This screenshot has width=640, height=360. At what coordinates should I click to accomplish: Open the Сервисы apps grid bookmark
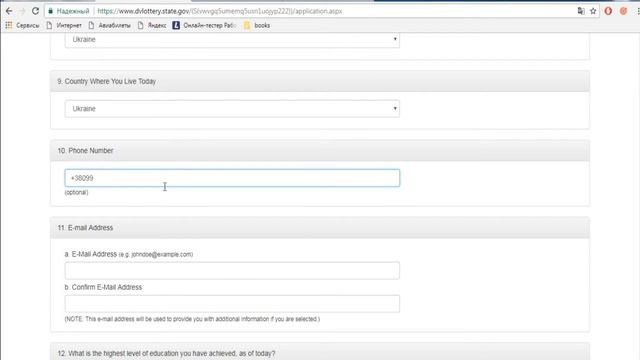click(x=22, y=25)
